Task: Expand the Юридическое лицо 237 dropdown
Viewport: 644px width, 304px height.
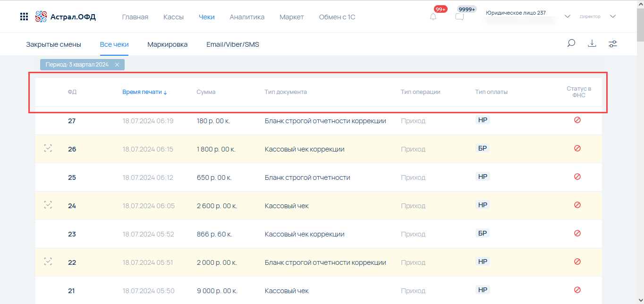Action: click(x=568, y=17)
